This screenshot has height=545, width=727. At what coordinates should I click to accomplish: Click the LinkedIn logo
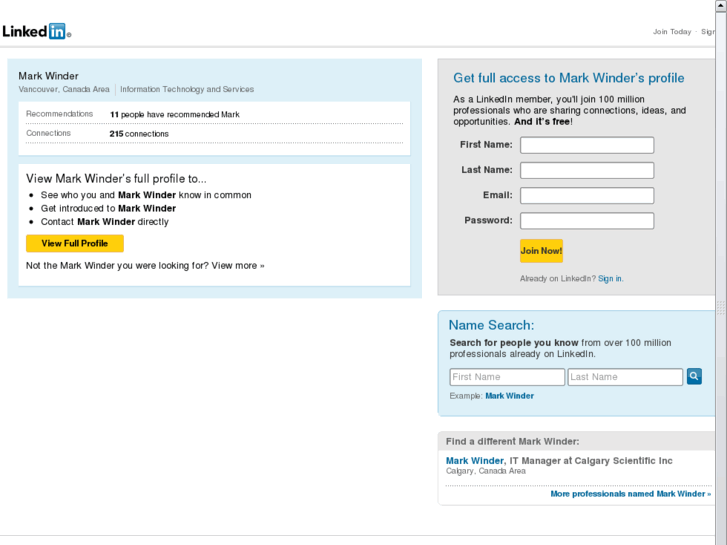click(37, 31)
